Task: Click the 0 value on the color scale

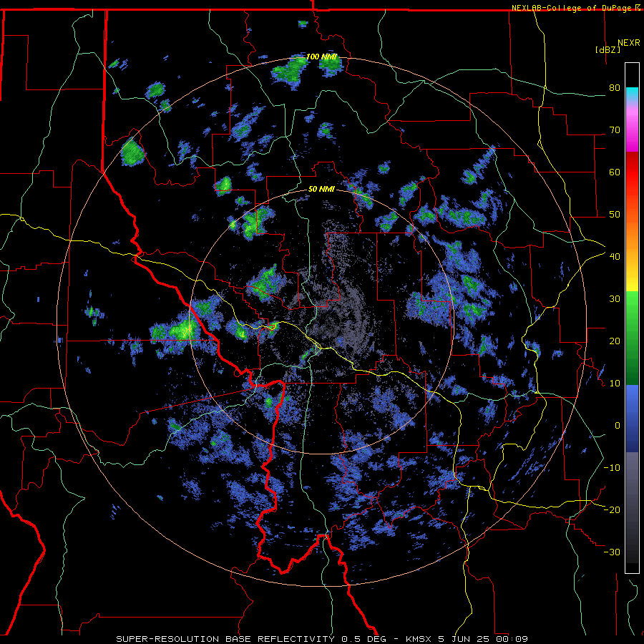Action: [618, 426]
